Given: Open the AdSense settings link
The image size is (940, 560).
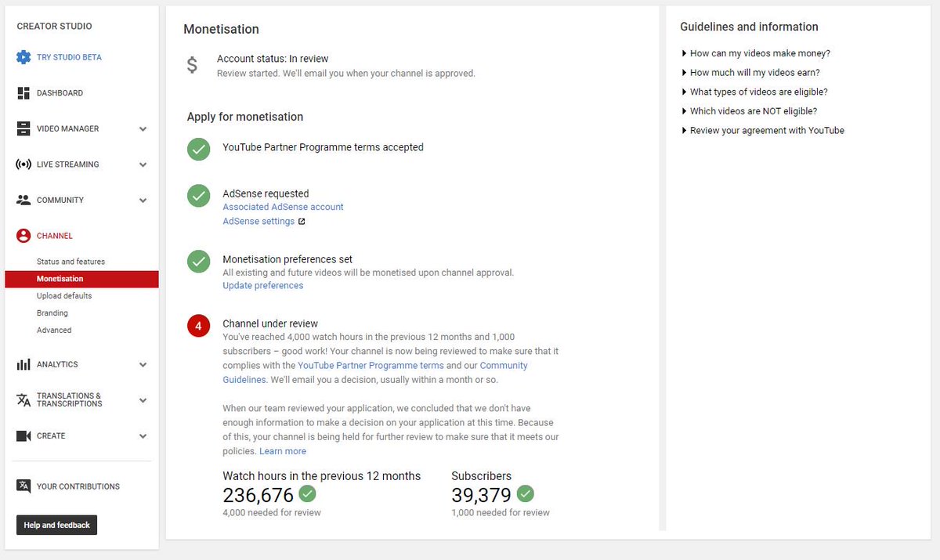Looking at the screenshot, I should coord(258,222).
